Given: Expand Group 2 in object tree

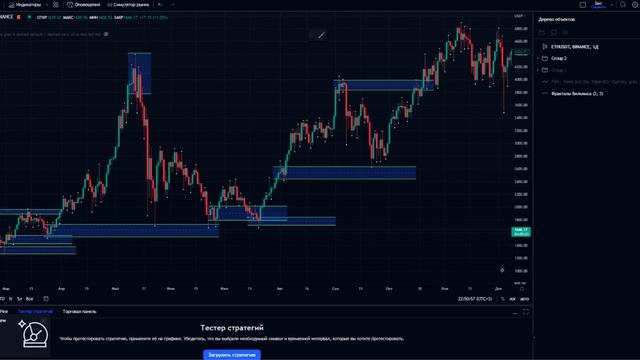Looking at the screenshot, I should point(538,58).
